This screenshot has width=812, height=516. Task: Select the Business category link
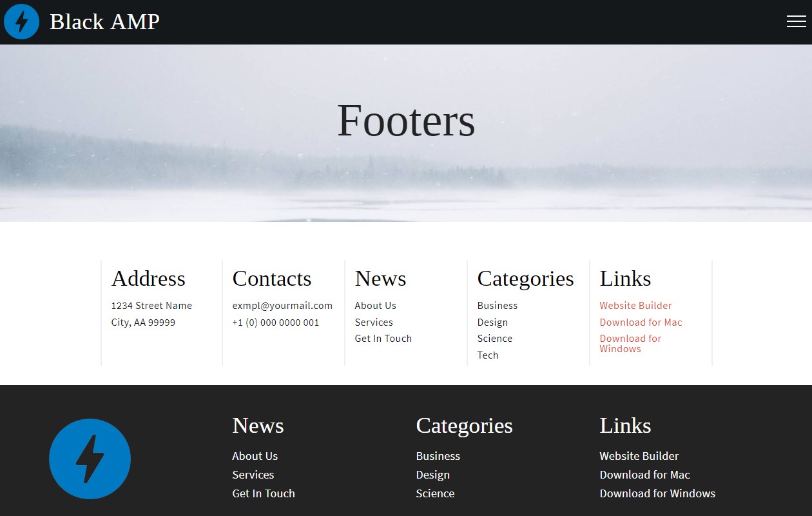click(498, 305)
